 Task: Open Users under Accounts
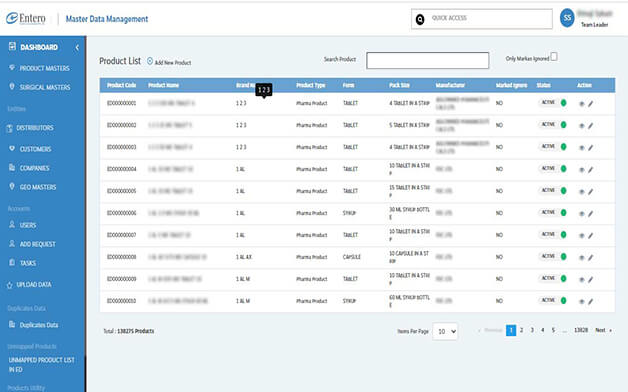point(28,225)
